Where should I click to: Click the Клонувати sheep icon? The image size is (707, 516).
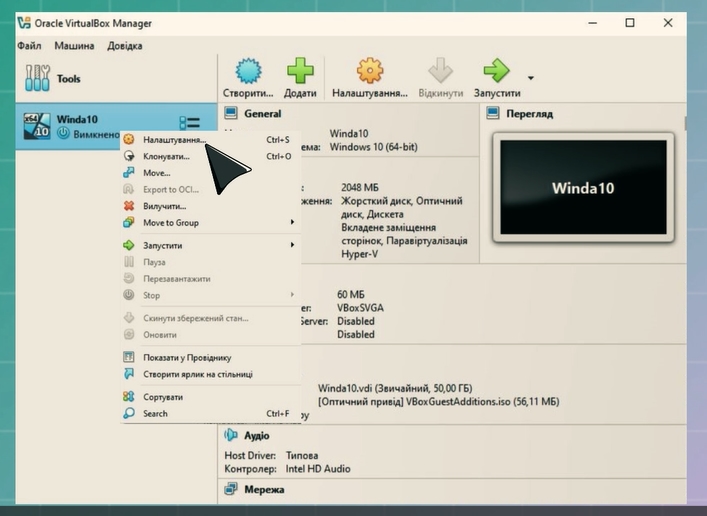129,156
